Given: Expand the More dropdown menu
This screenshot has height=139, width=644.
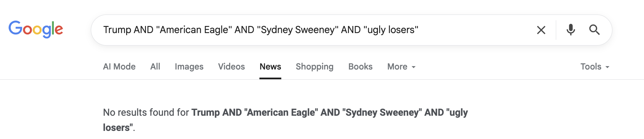Looking at the screenshot, I should [x=401, y=66].
